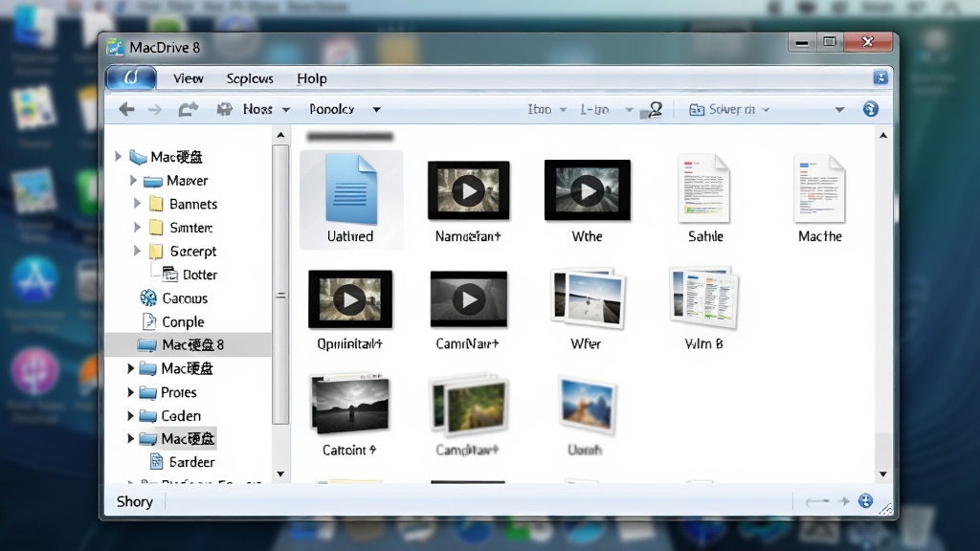
Task: Select the Sahle document file
Action: 705,199
